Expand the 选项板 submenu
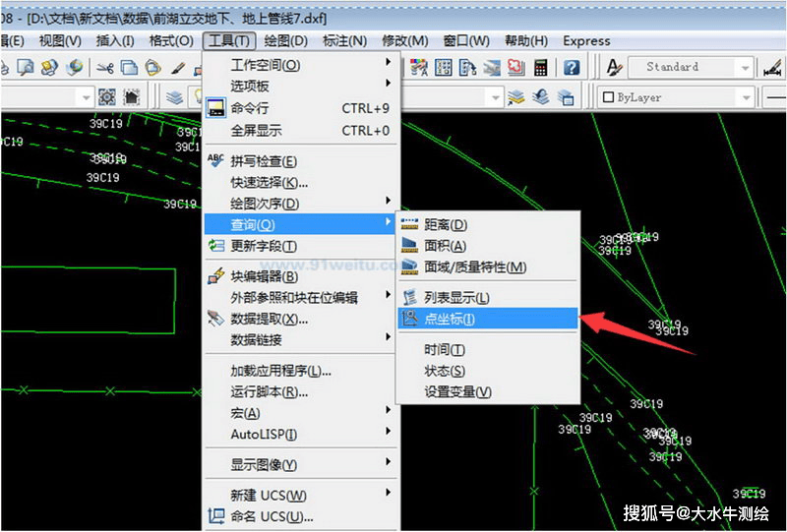 click(301, 86)
